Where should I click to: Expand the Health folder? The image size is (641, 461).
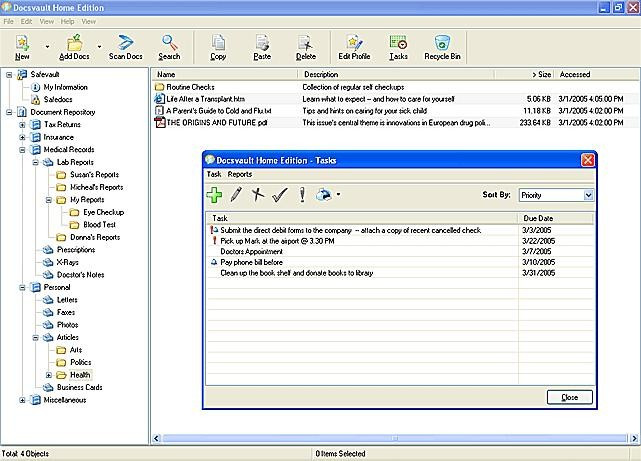tap(49, 375)
